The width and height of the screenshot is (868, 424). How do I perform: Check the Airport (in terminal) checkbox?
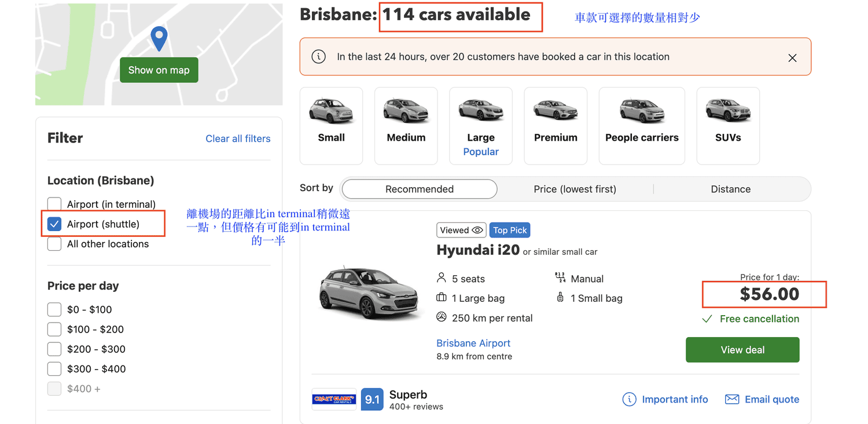click(x=54, y=204)
